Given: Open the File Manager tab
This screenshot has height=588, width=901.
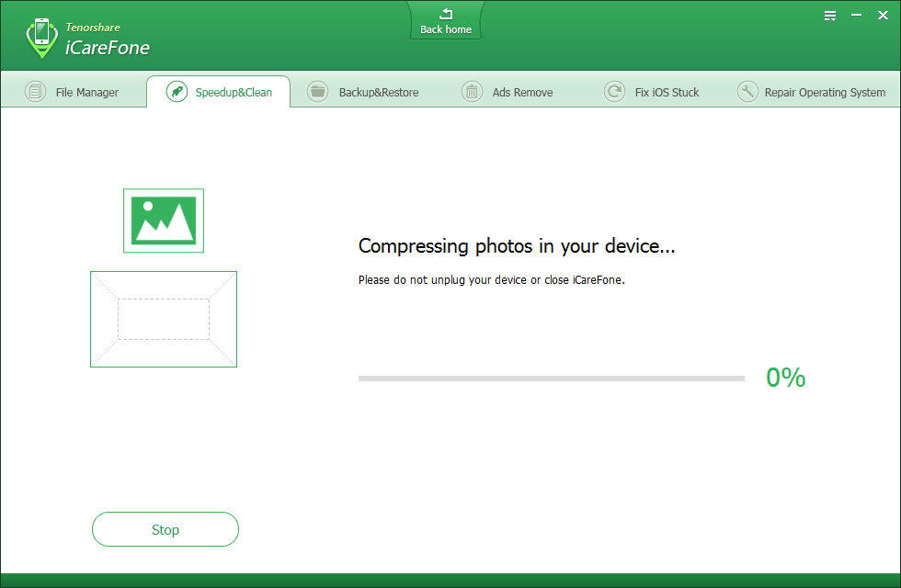Looking at the screenshot, I should [x=74, y=92].
